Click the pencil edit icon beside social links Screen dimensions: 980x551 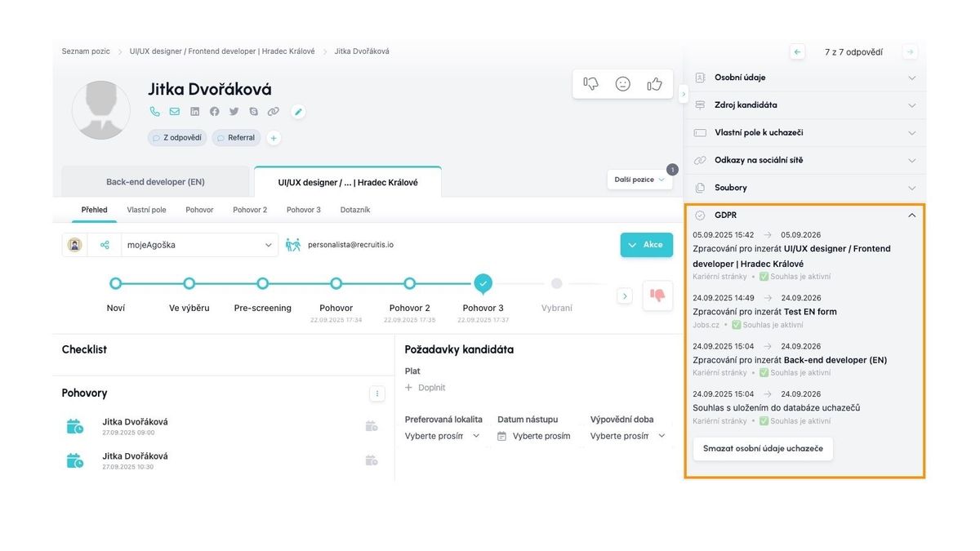coord(298,112)
